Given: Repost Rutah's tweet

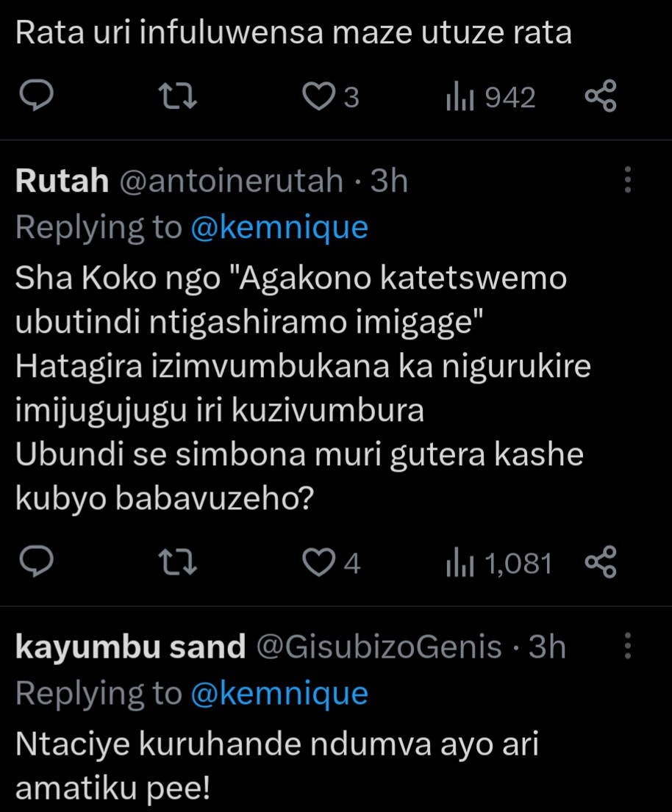Looking at the screenshot, I should 178,564.
